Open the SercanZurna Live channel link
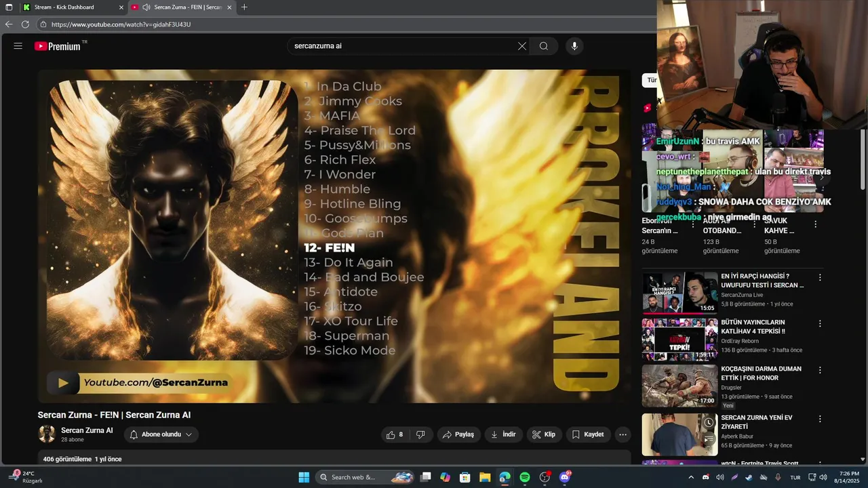 pyautogui.click(x=742, y=295)
